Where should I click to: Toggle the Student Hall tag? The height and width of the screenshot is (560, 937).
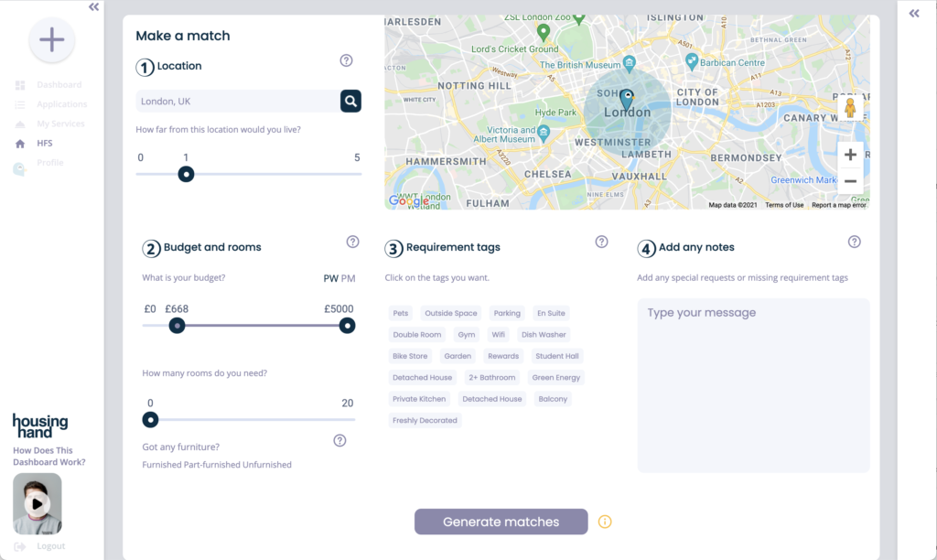coord(557,356)
